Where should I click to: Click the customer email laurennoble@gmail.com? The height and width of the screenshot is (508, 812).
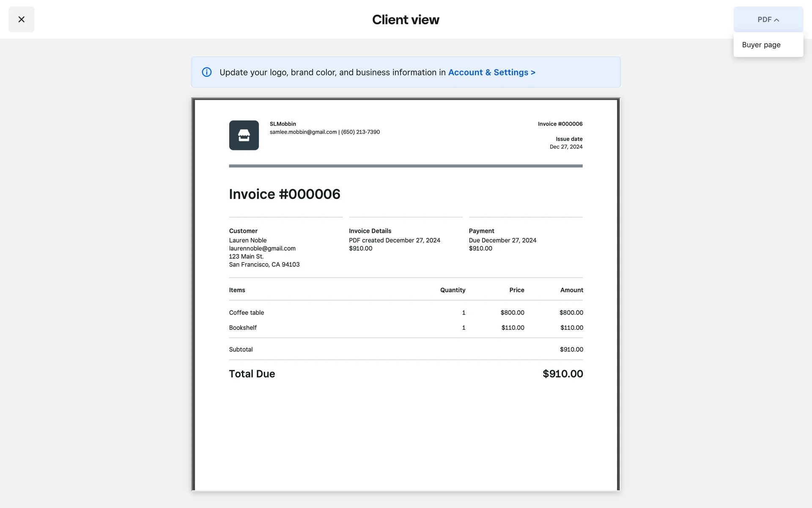click(x=262, y=248)
